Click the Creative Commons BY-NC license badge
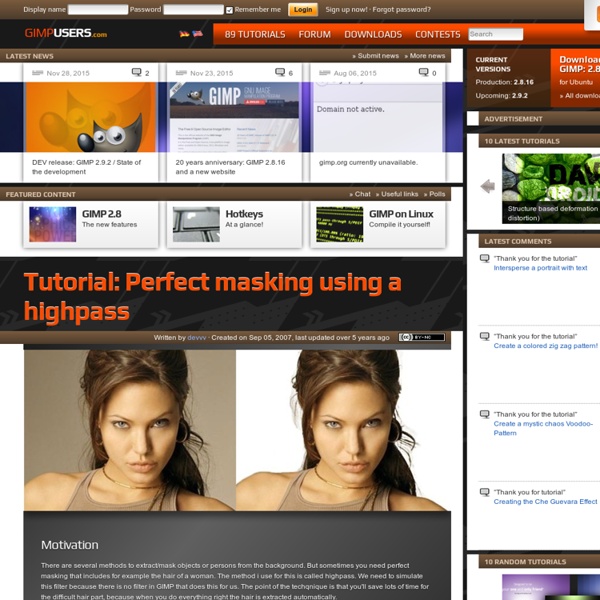Screen dimensions: 600x600 (422, 337)
